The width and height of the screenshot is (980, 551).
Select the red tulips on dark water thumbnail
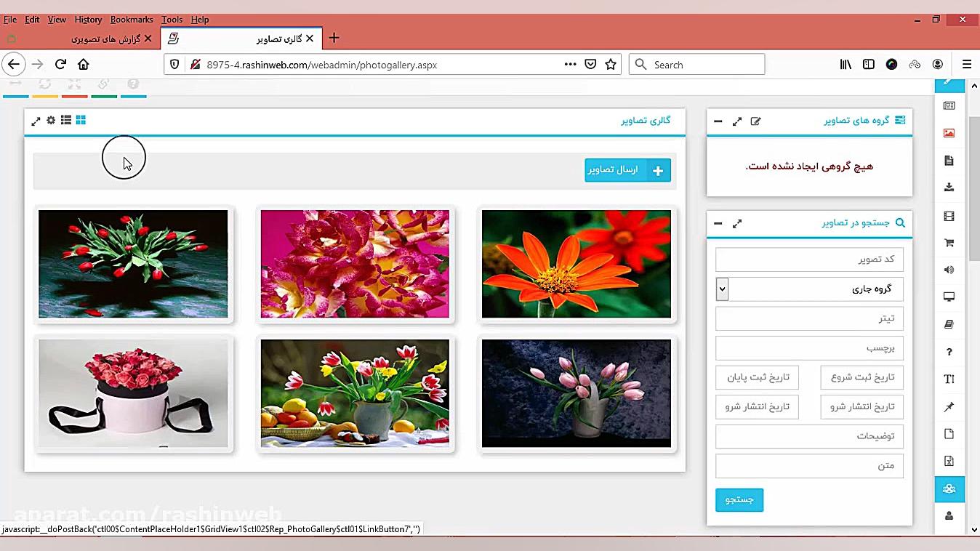point(133,264)
